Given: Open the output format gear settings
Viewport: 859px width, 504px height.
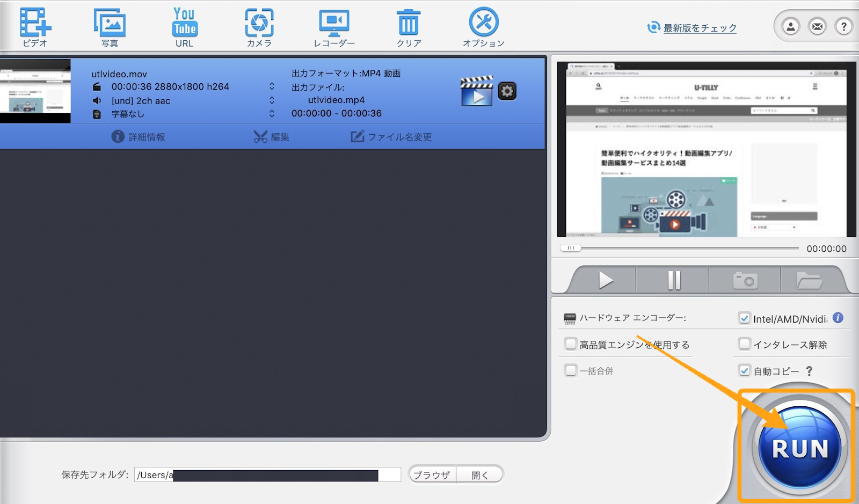Looking at the screenshot, I should pyautogui.click(x=507, y=91).
